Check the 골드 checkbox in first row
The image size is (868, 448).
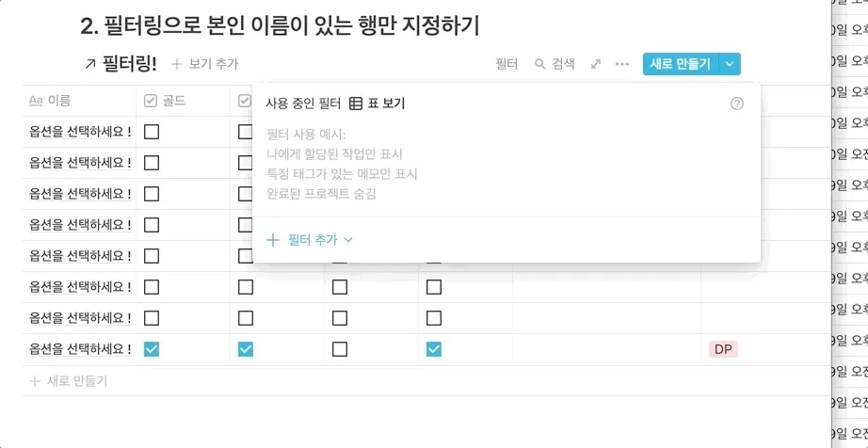click(x=152, y=132)
